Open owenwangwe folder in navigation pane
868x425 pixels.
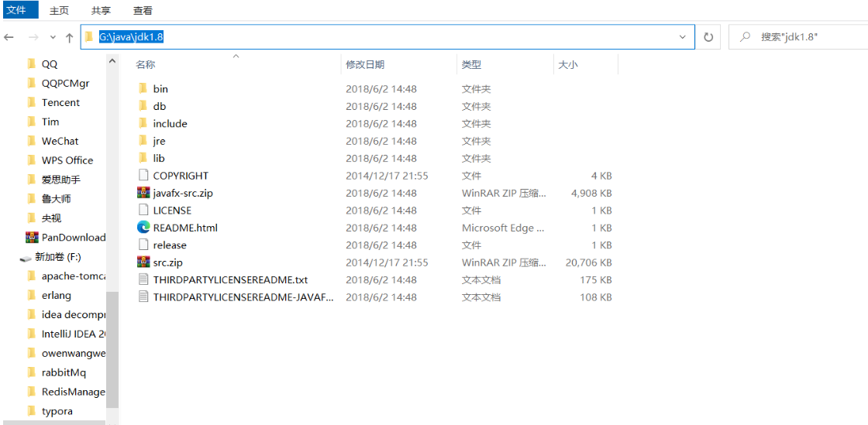point(73,353)
